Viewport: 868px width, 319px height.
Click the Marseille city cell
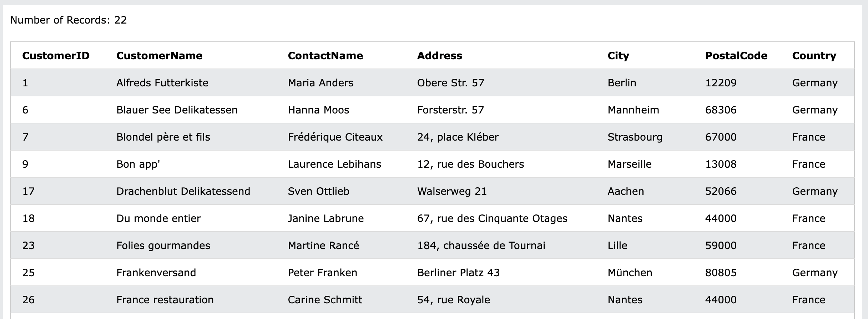pos(629,164)
